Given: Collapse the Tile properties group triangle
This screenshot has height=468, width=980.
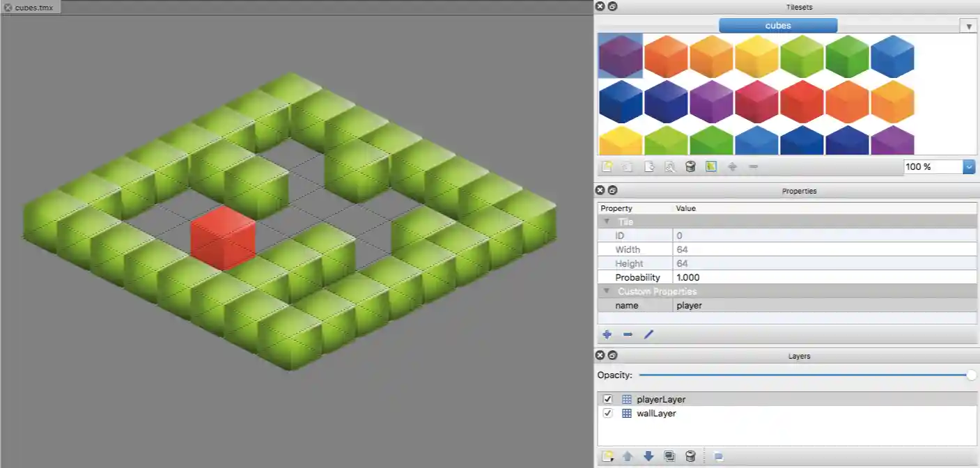Looking at the screenshot, I should [x=607, y=221].
